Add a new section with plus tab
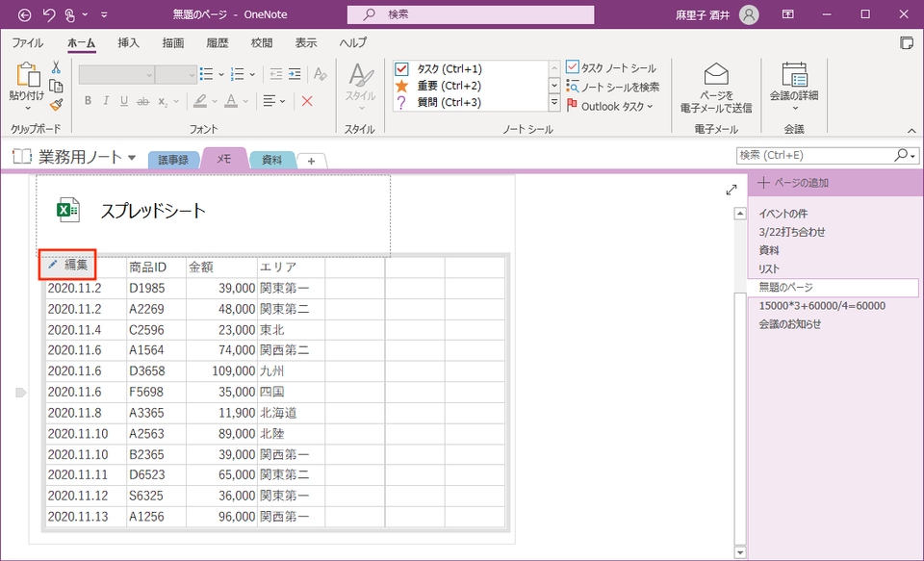Image resolution: width=924 pixels, height=561 pixels. click(311, 161)
